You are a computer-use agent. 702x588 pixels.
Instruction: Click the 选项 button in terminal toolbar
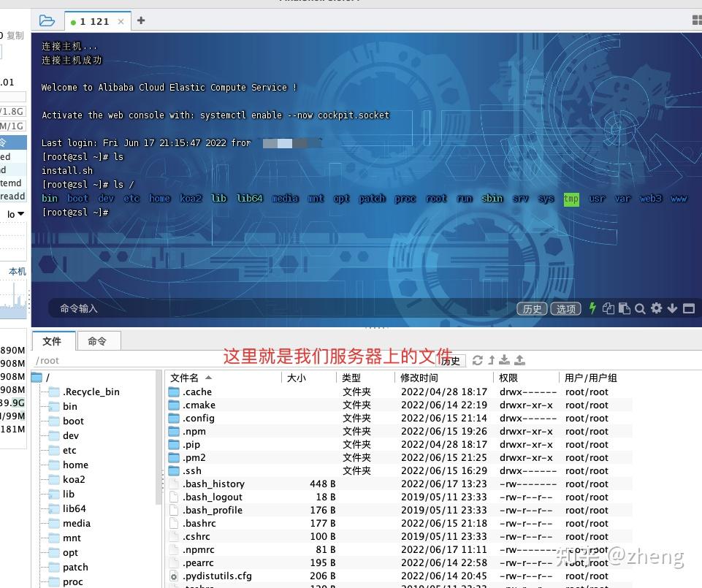[x=565, y=308]
